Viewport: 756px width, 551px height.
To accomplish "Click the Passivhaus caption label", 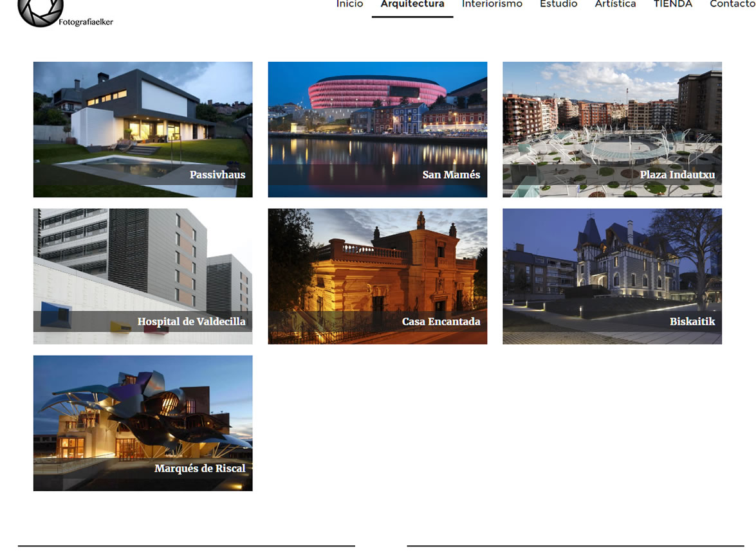I will click(x=217, y=175).
